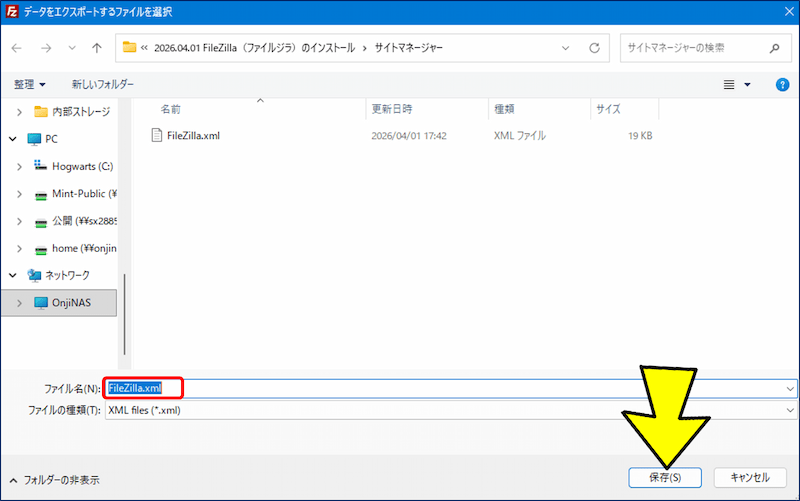The image size is (800, 501).
Task: Open the recent locations chevron
Action: 72,48
